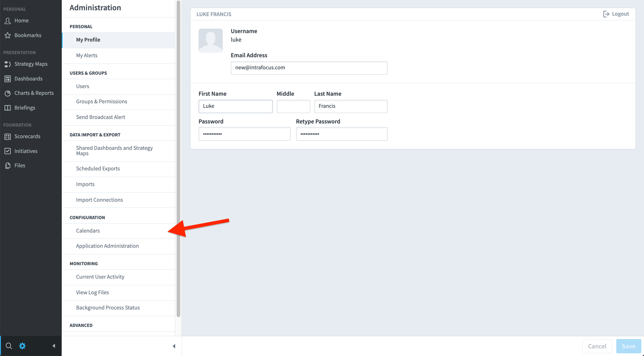Open Files section

click(x=20, y=165)
